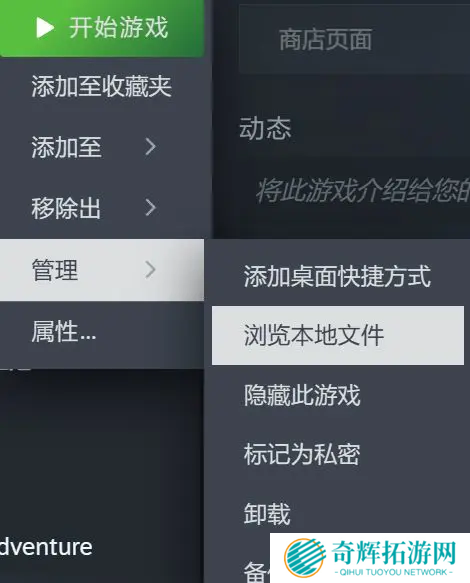Click the white play triangle icon
Image resolution: width=470 pixels, height=583 pixels.
tap(45, 28)
